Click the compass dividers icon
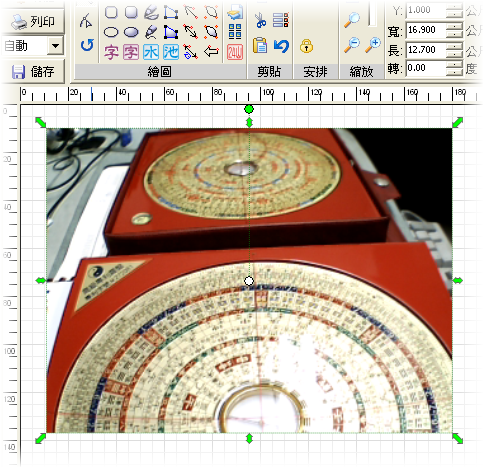The width and height of the screenshot is (484, 468). [x=86, y=20]
